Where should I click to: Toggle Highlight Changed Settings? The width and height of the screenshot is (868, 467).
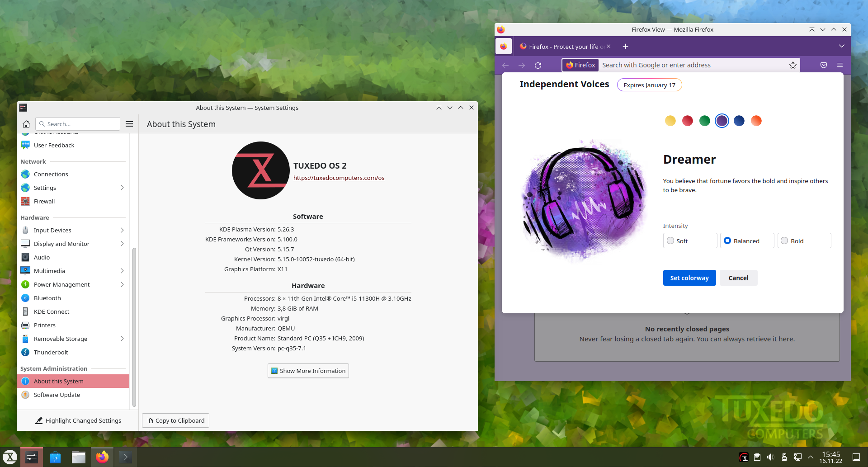(x=78, y=420)
